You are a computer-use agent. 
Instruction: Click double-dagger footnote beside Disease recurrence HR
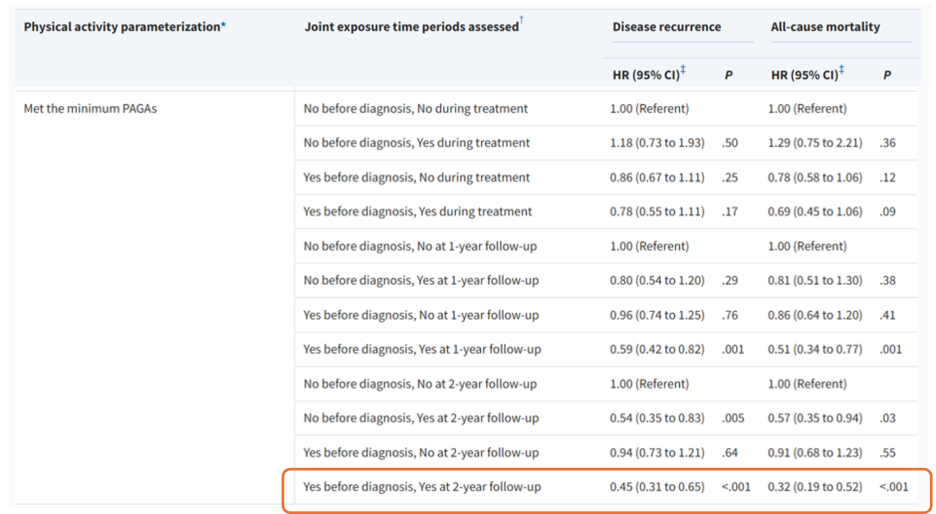[683, 70]
